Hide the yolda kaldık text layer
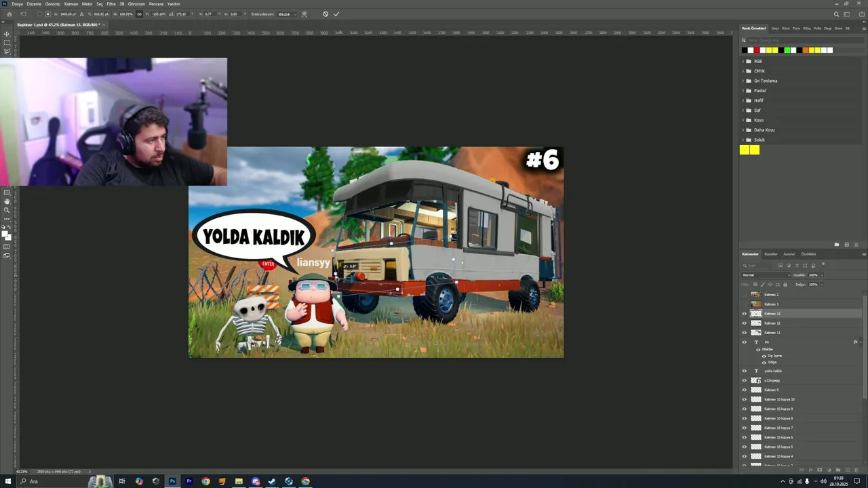868x488 pixels. (744, 371)
